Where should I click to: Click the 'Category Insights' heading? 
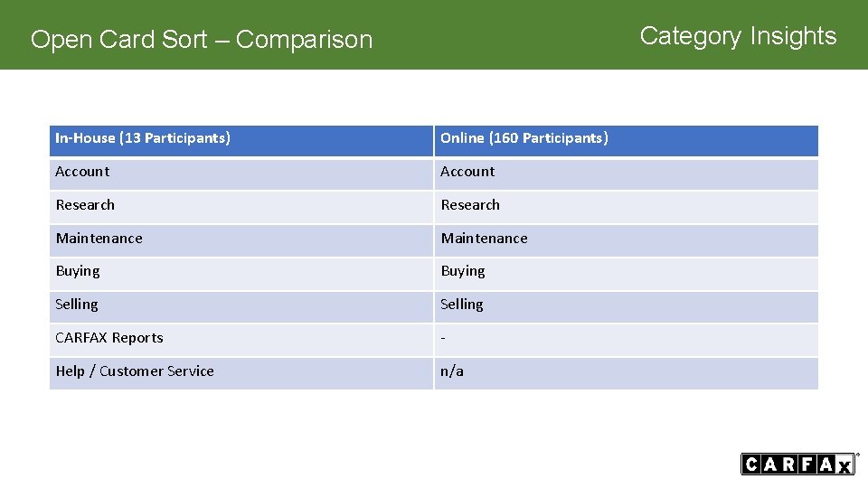(738, 36)
